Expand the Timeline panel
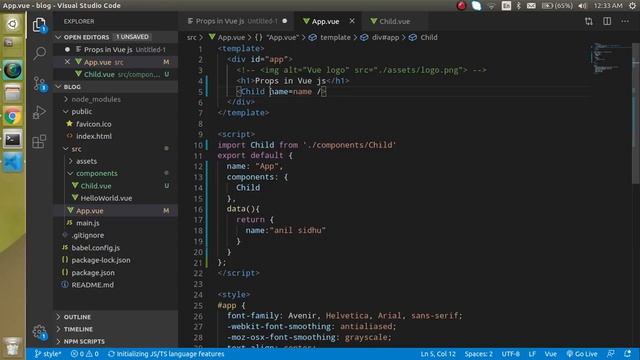Image resolution: width=640 pixels, height=360 pixels. pyautogui.click(x=116, y=329)
